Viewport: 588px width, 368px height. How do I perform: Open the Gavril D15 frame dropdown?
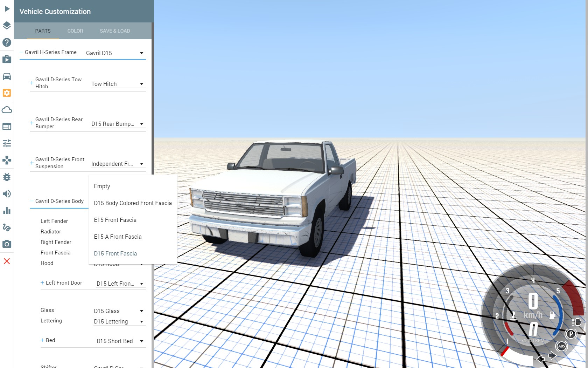[x=115, y=53]
